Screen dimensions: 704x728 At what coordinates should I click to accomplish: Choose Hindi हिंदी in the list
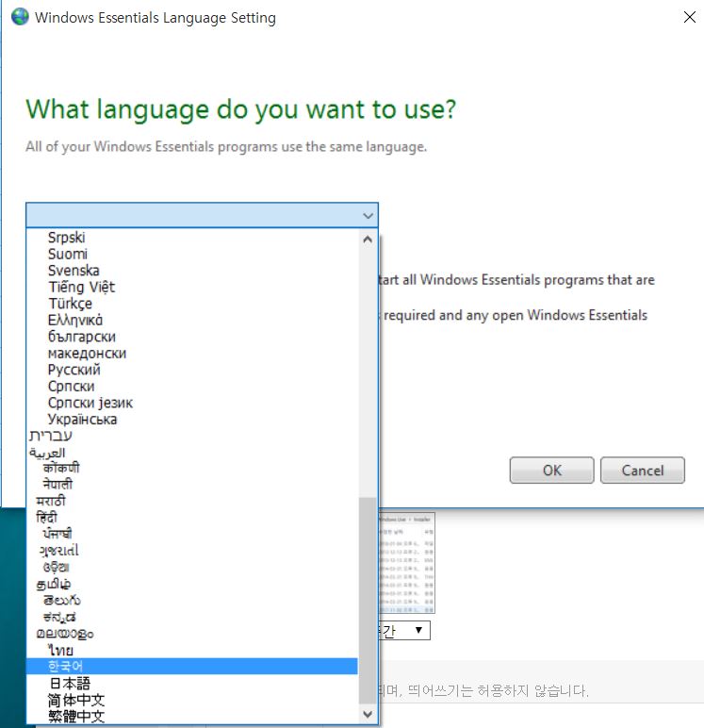[x=192, y=517]
